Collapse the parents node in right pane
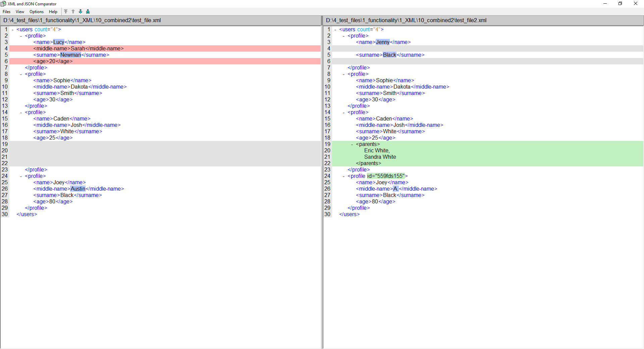The height and width of the screenshot is (349, 644). coord(352,144)
